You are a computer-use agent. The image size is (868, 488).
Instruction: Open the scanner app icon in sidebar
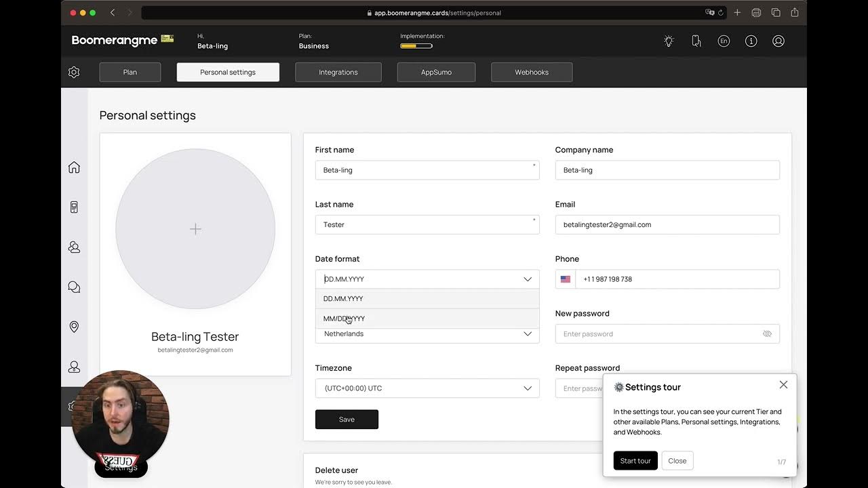click(74, 207)
